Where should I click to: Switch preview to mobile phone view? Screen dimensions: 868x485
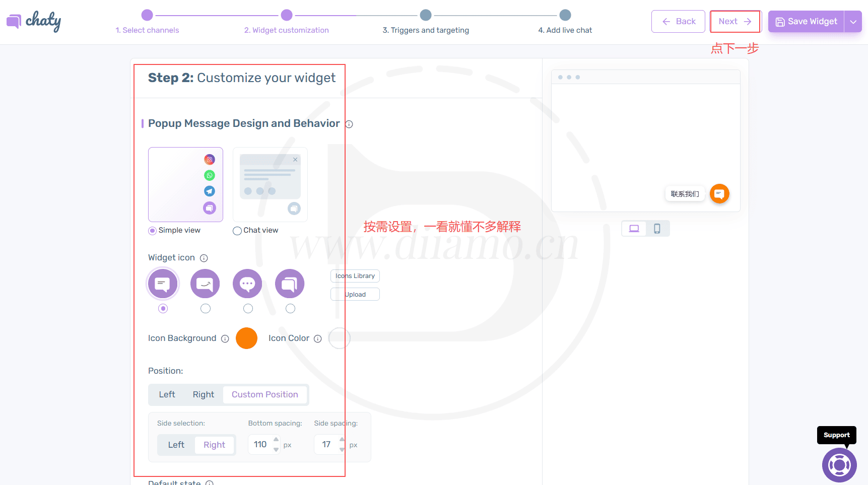[657, 229]
